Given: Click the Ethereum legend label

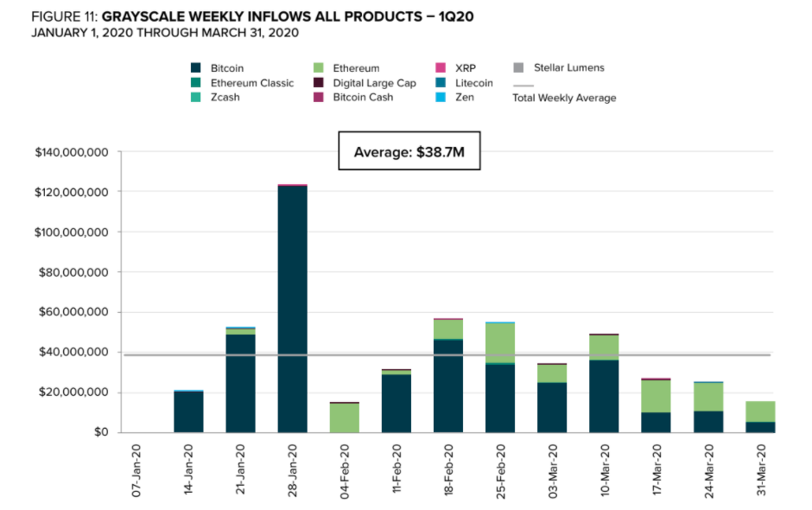Looking at the screenshot, I should (356, 68).
